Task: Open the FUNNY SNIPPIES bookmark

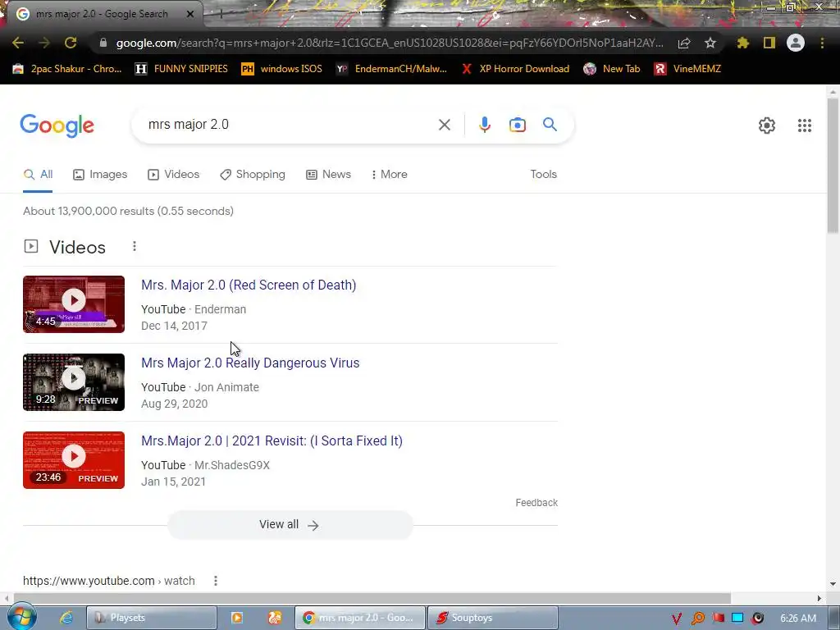Action: pyautogui.click(x=181, y=69)
